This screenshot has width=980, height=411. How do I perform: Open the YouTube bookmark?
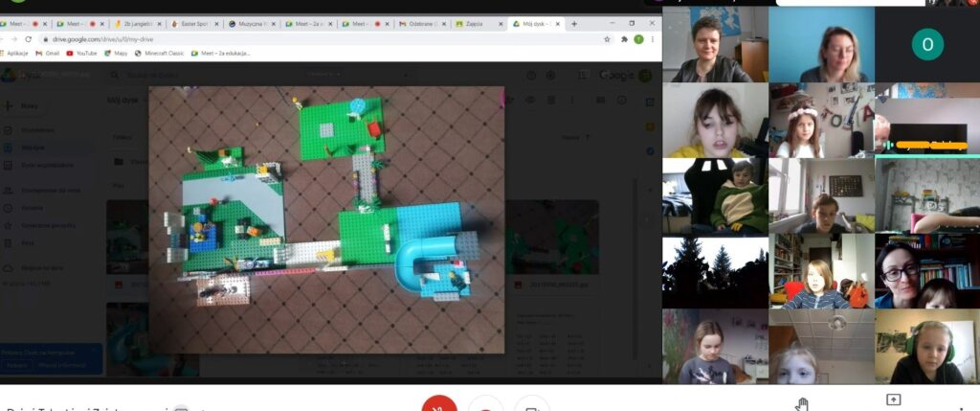tap(82, 54)
